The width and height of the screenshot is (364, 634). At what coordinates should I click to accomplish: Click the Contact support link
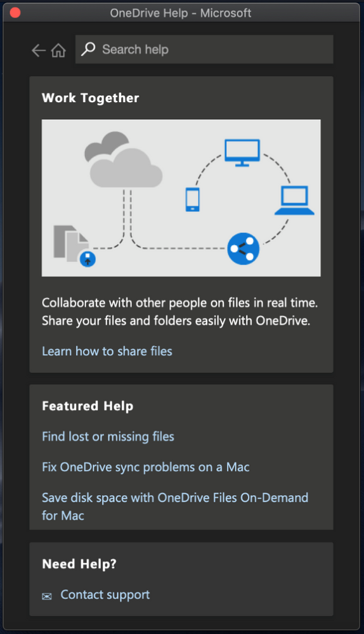pyautogui.click(x=105, y=595)
